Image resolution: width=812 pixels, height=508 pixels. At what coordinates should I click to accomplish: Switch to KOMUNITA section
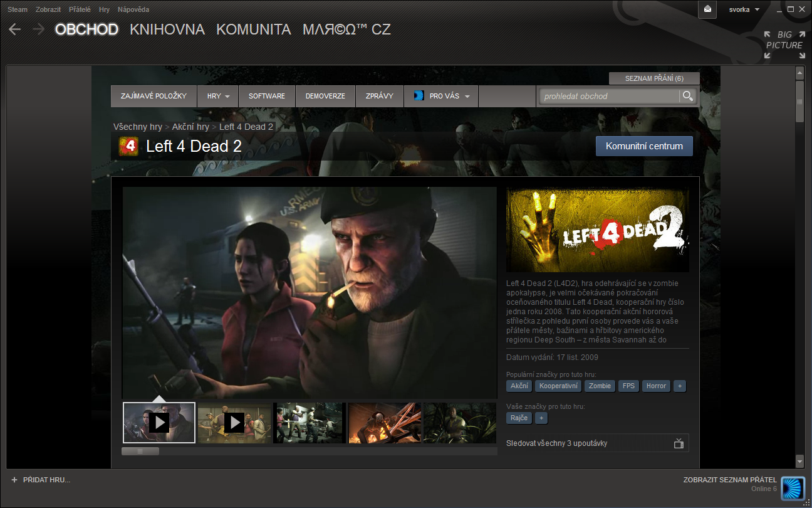pos(254,29)
